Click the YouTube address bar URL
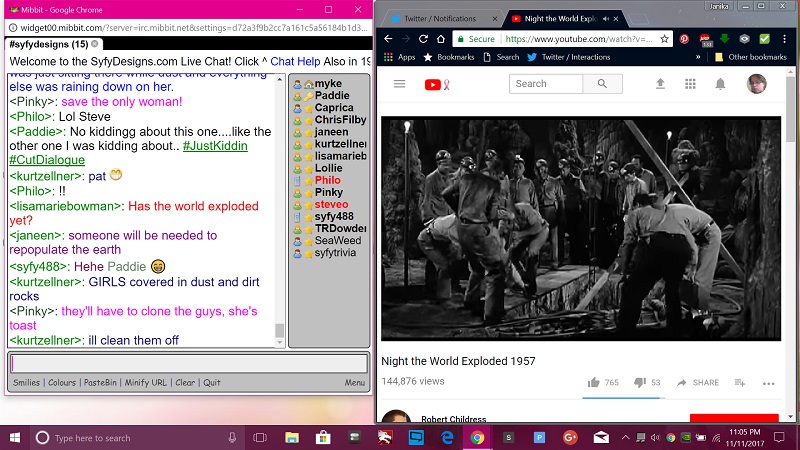 click(x=579, y=39)
